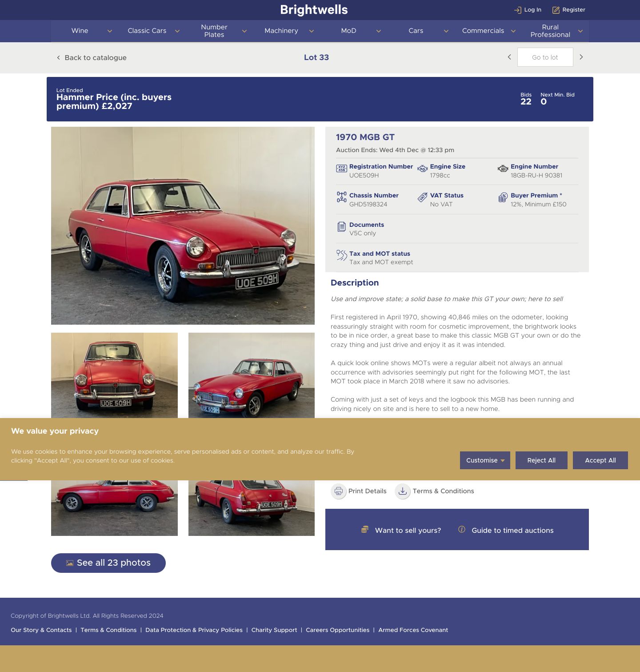Open the Number Plates menu item
This screenshot has height=672, width=640.
click(x=214, y=31)
